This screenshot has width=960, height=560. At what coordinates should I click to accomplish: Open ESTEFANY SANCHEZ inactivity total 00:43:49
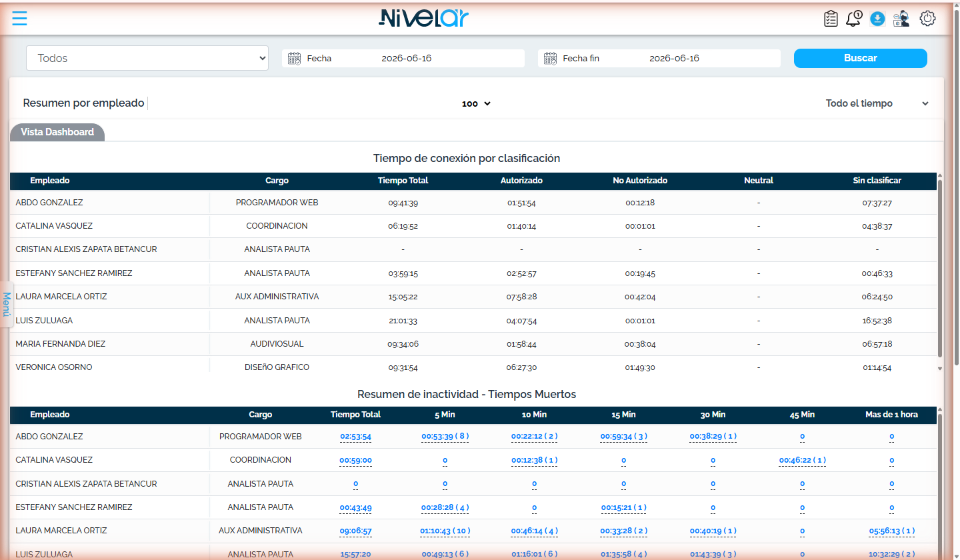click(x=355, y=508)
